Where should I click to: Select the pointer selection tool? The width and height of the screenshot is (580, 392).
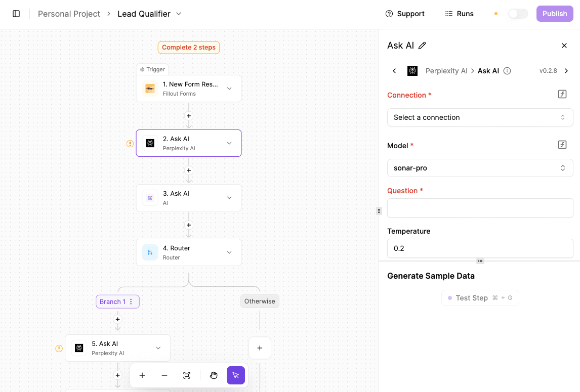pyautogui.click(x=236, y=375)
